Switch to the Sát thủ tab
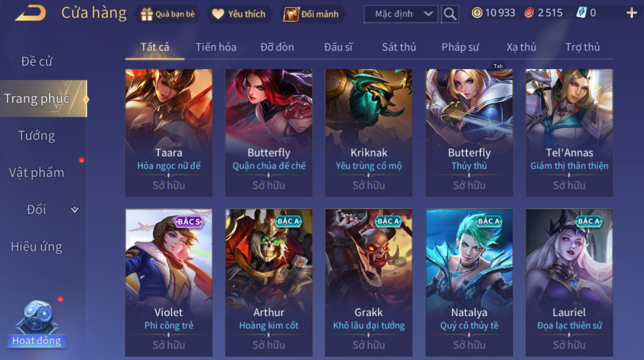Image resolution: width=644 pixels, height=360 pixels. click(x=399, y=47)
